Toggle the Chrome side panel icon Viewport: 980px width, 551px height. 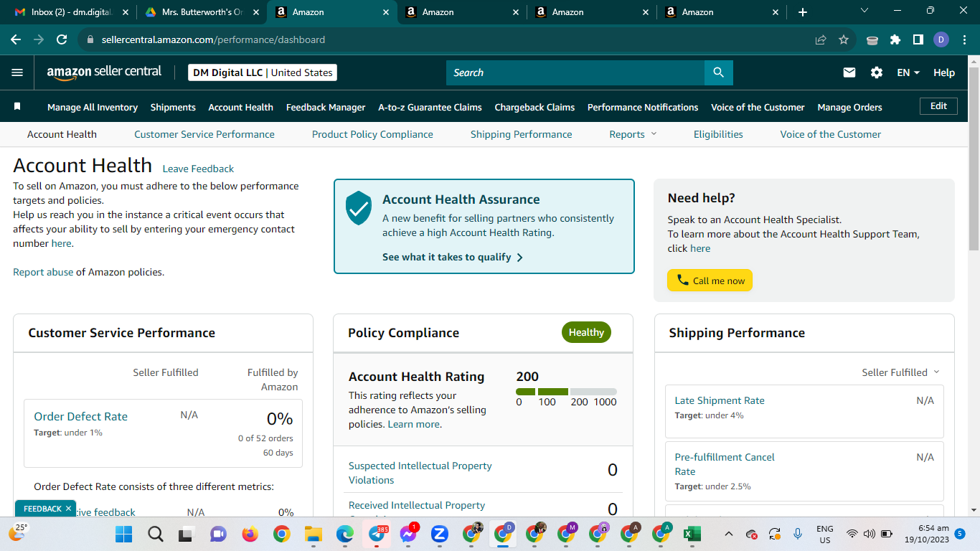918,39
